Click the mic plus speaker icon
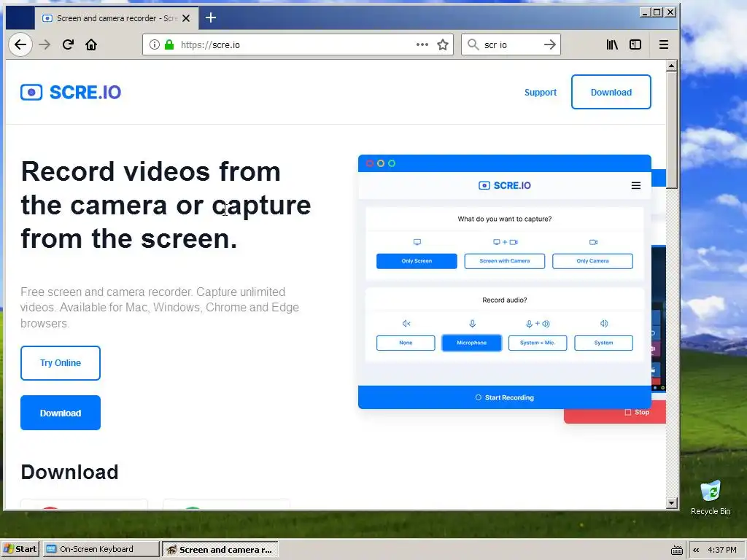Screen dimensions: 747x560 (x=538, y=324)
